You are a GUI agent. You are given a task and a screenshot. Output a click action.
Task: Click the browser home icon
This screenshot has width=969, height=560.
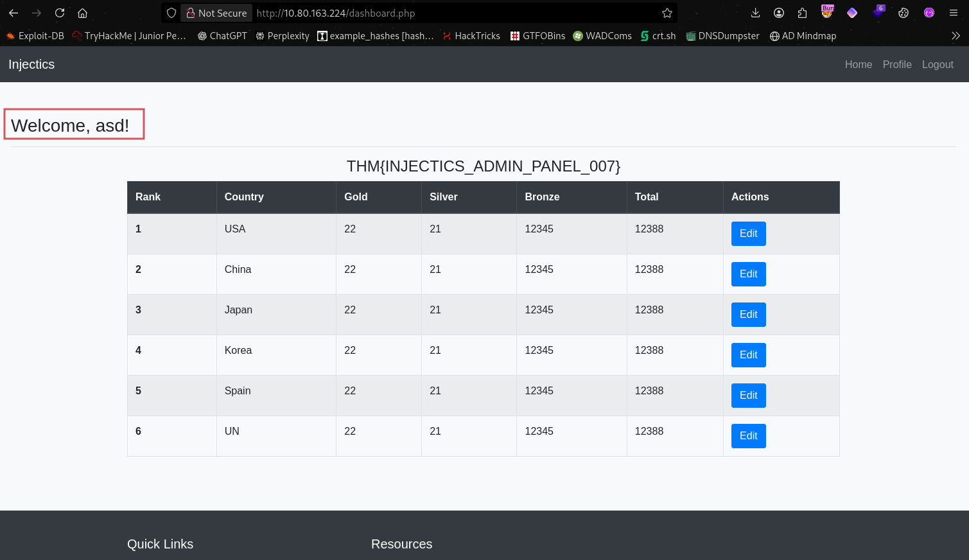pos(82,13)
